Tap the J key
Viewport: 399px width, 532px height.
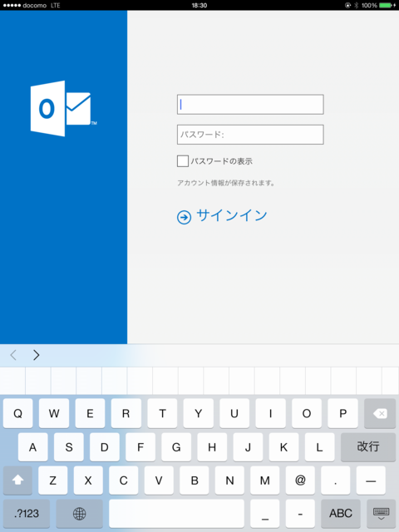point(248,447)
